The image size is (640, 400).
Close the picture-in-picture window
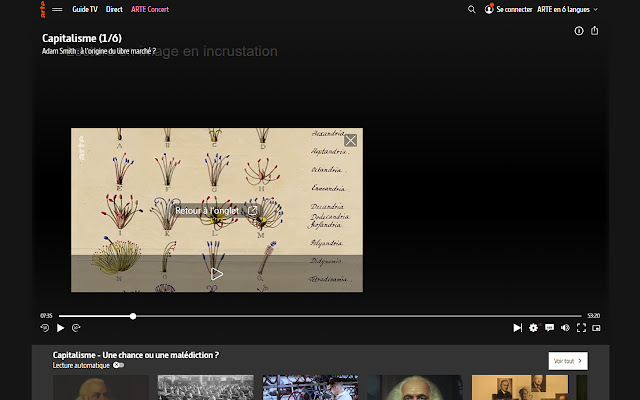350,140
